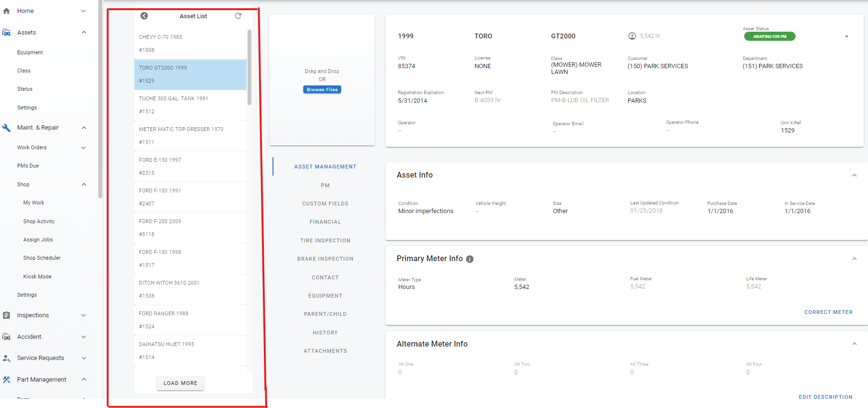Click the Part Management tools icon
The height and width of the screenshot is (408, 868).
[7, 380]
